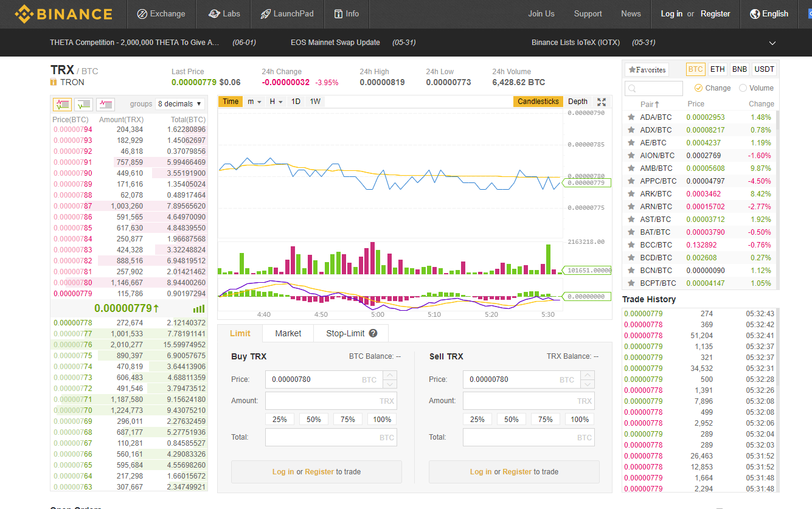Screen dimensions: 812x509
Task: Open the Labs menu item
Action: click(224, 14)
